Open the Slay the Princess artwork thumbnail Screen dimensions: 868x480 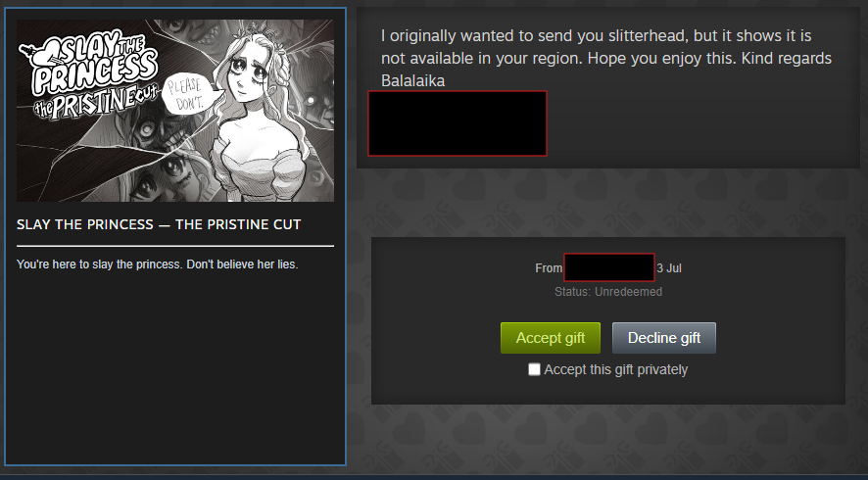click(175, 111)
